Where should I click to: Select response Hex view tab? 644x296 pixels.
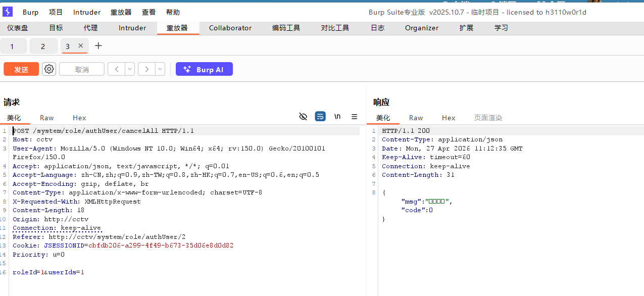click(449, 118)
